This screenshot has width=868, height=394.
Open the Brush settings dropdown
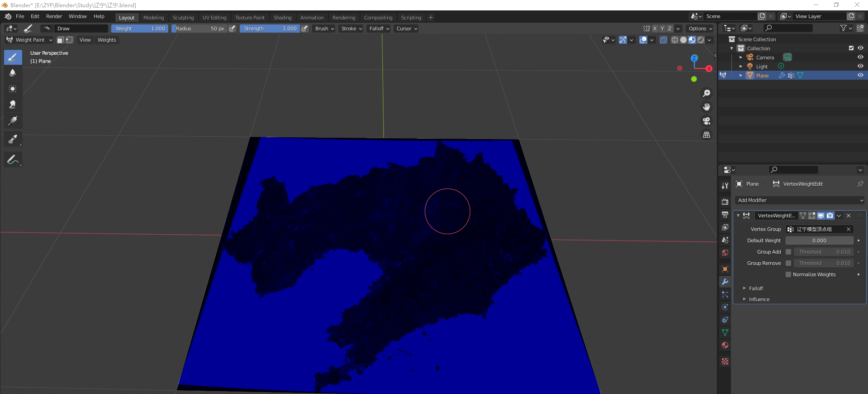[324, 29]
